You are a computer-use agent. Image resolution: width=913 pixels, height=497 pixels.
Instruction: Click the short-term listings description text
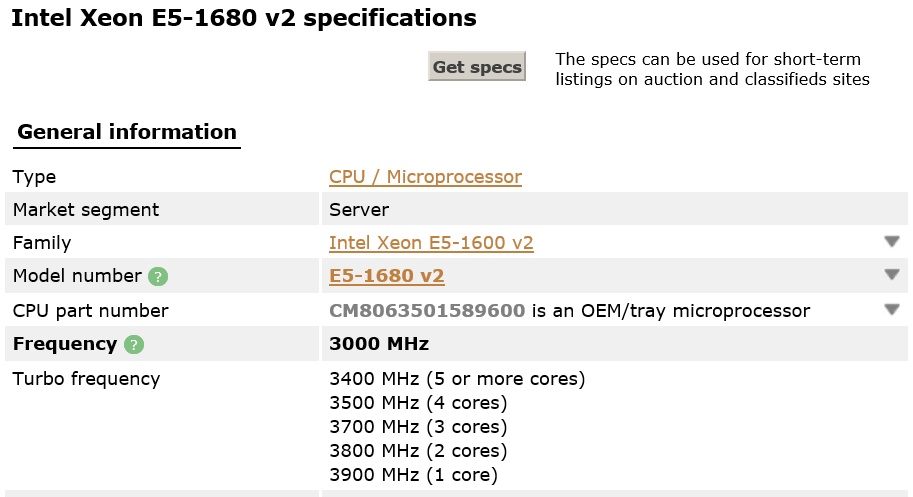click(712, 69)
